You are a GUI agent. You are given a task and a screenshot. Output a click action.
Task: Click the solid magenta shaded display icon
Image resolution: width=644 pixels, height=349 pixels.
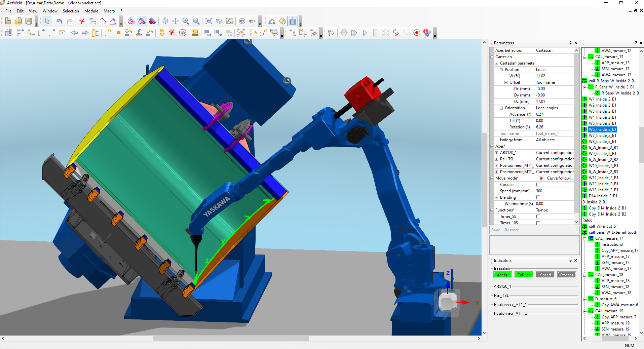(152, 21)
